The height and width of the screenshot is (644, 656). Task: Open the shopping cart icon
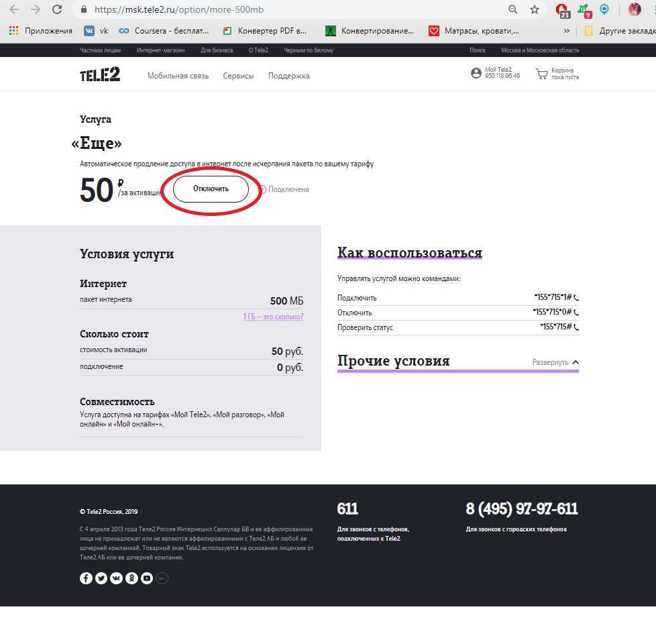point(541,74)
